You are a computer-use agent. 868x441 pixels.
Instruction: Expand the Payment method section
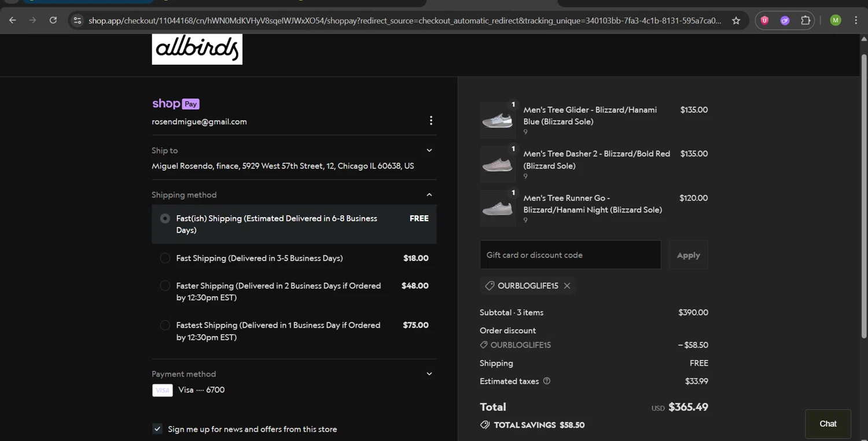(x=429, y=374)
